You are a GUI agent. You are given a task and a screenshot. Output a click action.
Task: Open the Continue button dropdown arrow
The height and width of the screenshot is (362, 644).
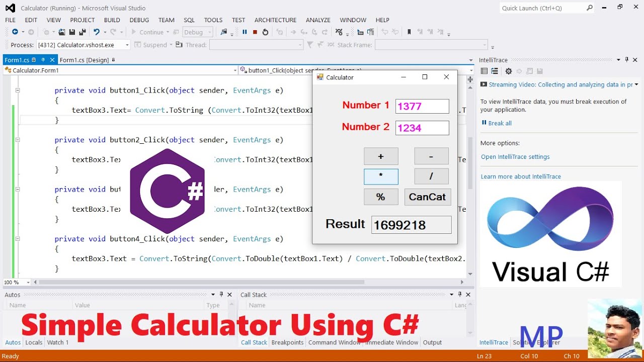[x=169, y=32]
